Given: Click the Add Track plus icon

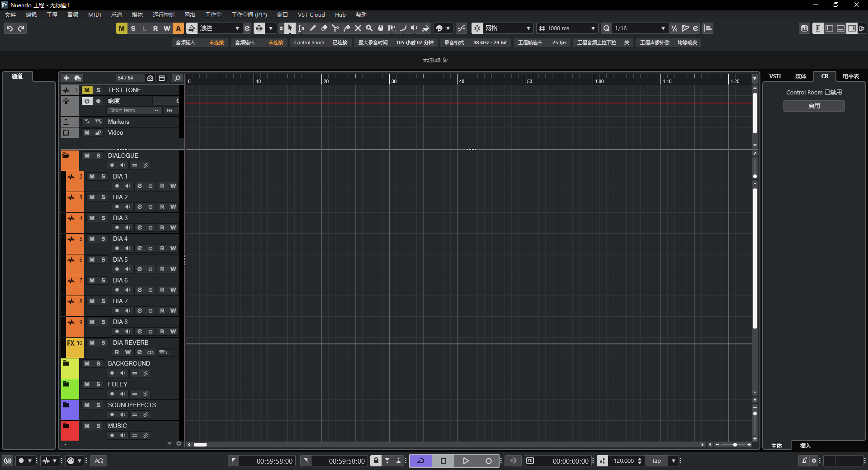Looking at the screenshot, I should click(66, 78).
